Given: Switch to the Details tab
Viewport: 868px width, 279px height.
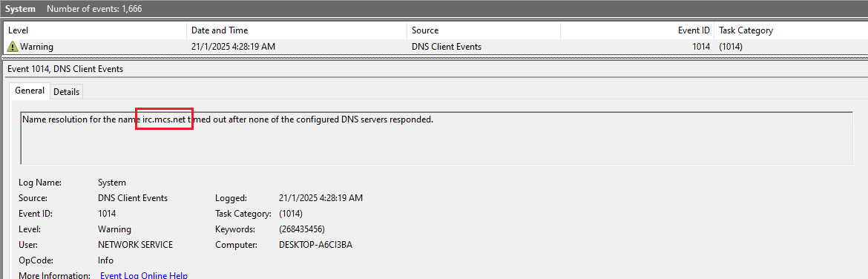Looking at the screenshot, I should pos(67,92).
